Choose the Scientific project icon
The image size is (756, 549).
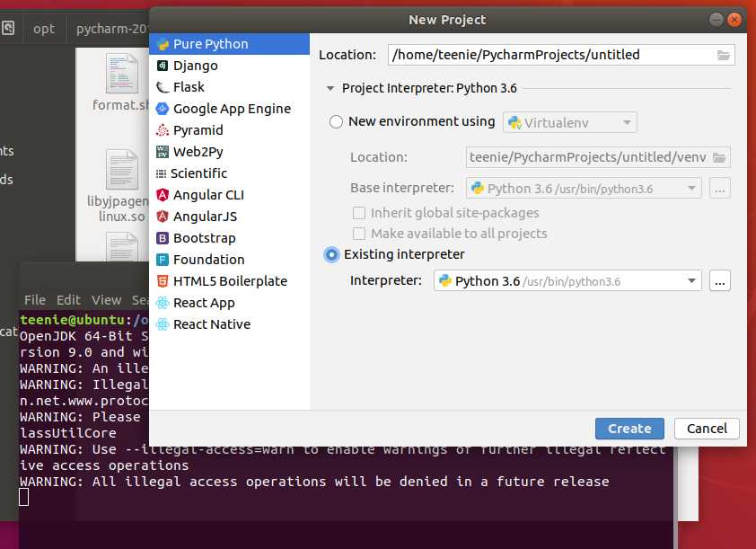161,173
